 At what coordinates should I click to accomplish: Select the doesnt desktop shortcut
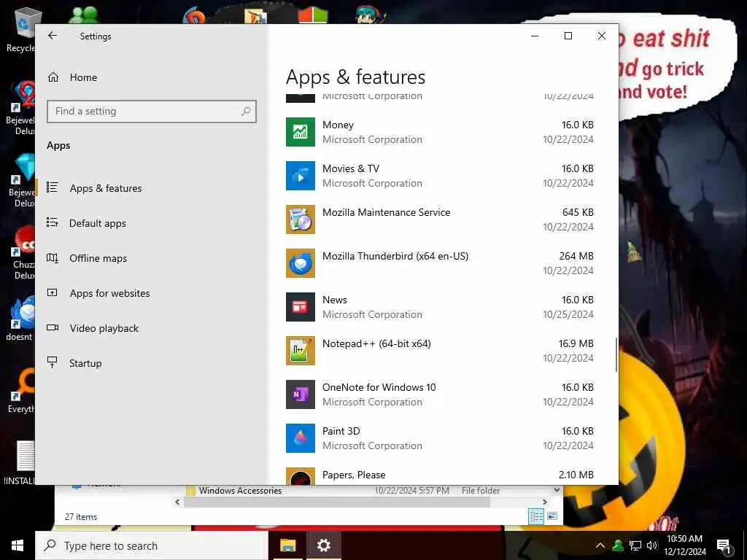point(21,318)
